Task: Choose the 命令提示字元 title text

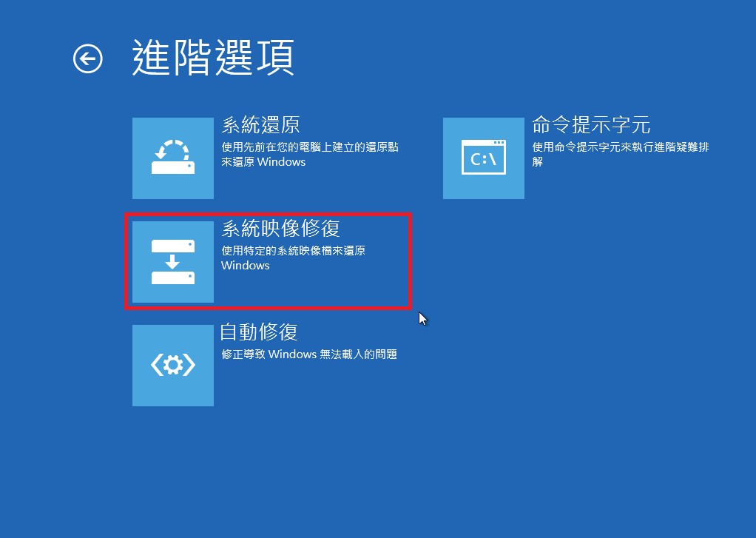Action: (591, 125)
